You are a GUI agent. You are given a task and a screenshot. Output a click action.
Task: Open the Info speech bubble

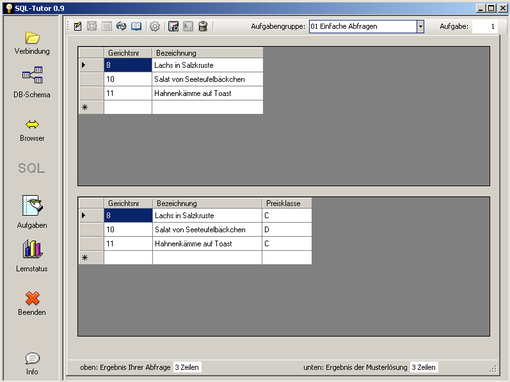point(32,358)
